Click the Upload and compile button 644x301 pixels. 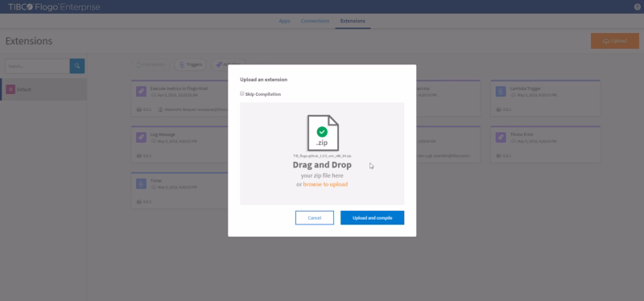pos(372,217)
